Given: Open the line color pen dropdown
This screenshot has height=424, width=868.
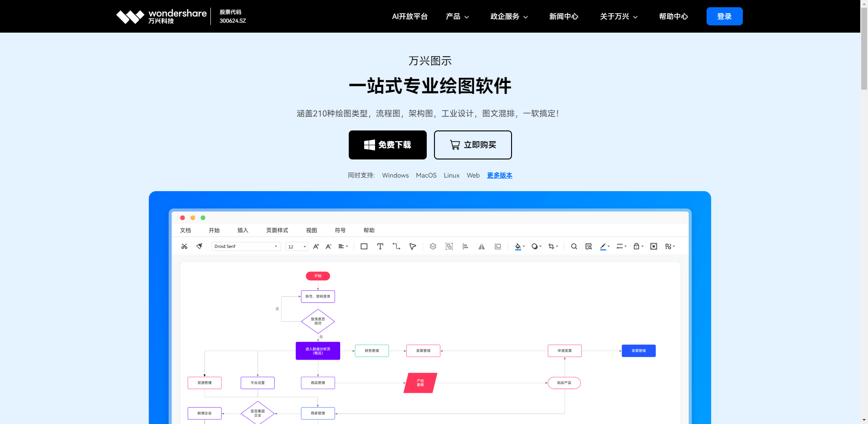Looking at the screenshot, I should (x=605, y=246).
